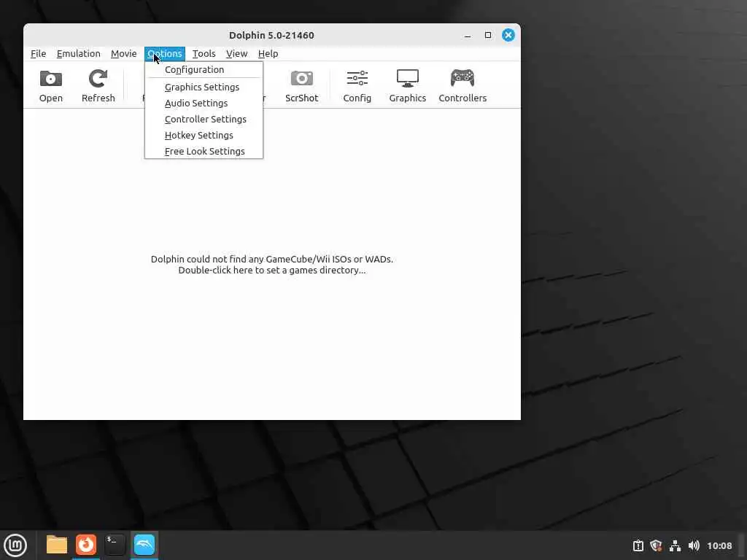The image size is (747, 560).
Task: Open Config toolbar sliders icon
Action: coord(357,78)
